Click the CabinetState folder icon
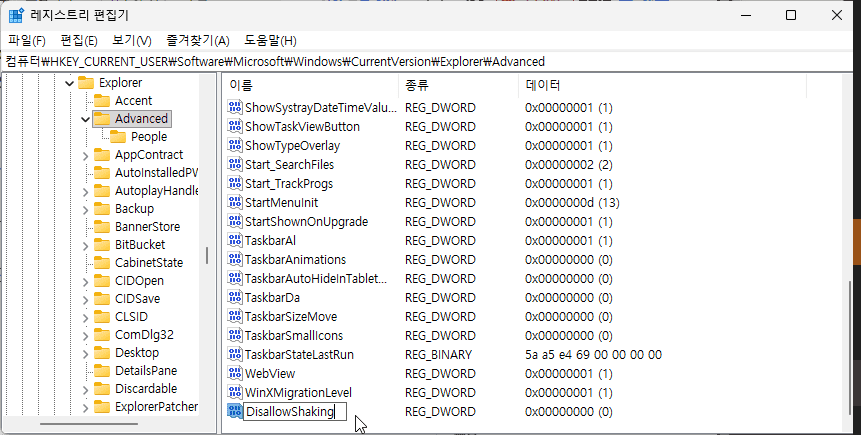Screen dimensions: 861x435 tap(102, 263)
